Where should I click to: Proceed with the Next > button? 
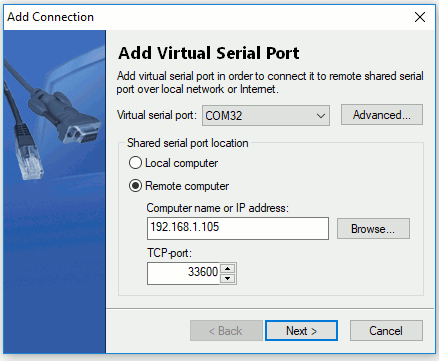pos(301,331)
